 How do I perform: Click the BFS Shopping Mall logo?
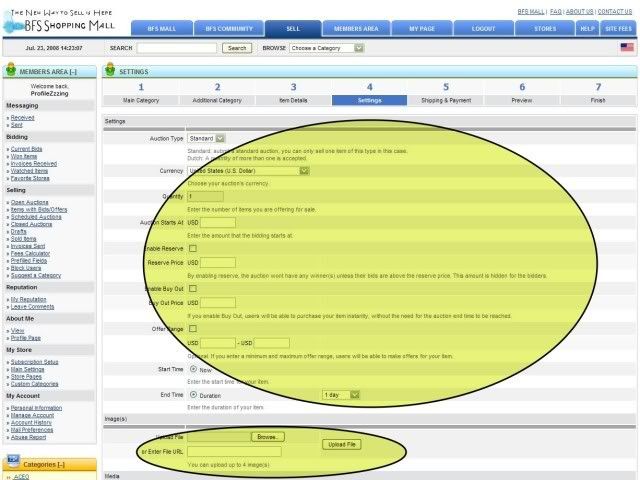59,21
